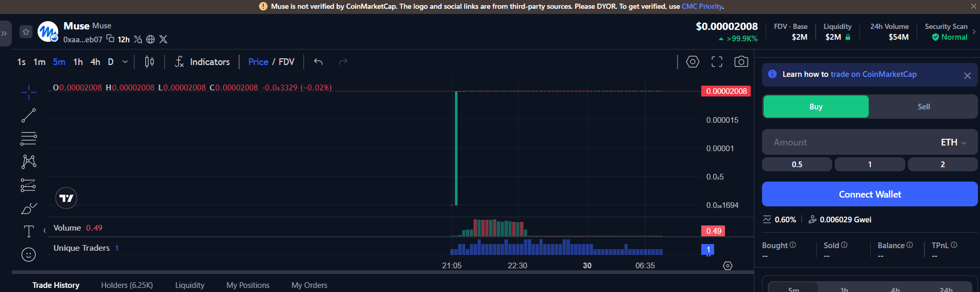980x292 pixels.
Task: Open the emoji icons tool
Action: click(x=29, y=254)
